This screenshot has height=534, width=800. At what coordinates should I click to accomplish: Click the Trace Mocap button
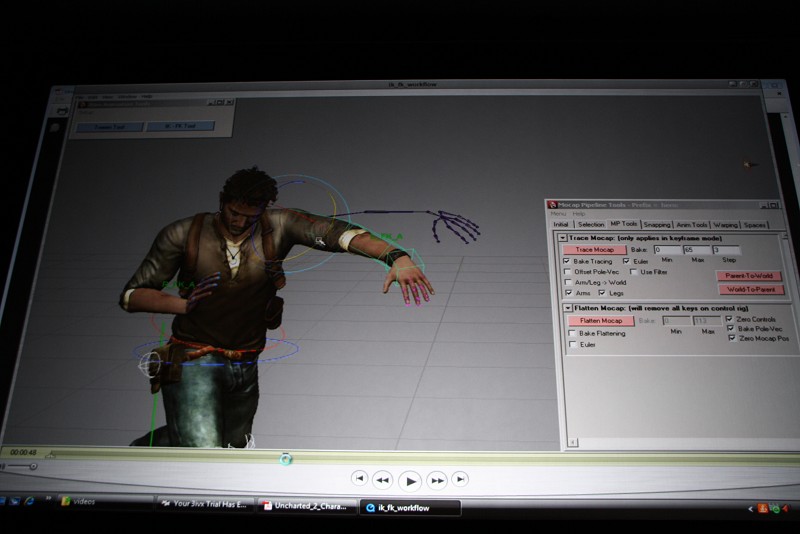tap(594, 249)
